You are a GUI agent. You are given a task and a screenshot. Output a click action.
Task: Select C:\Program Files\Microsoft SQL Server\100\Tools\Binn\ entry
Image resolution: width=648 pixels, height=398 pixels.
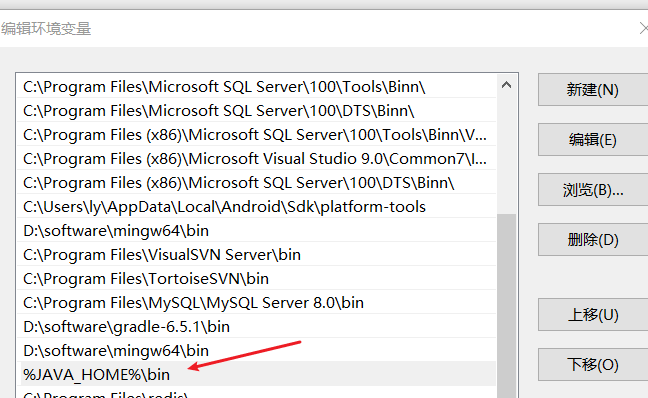coord(257,87)
